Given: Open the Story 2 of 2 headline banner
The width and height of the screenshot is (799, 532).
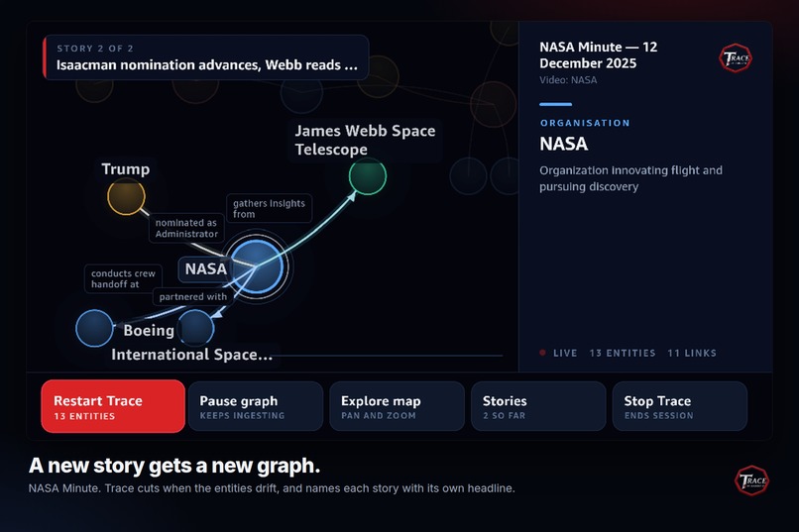Looking at the screenshot, I should [x=206, y=57].
